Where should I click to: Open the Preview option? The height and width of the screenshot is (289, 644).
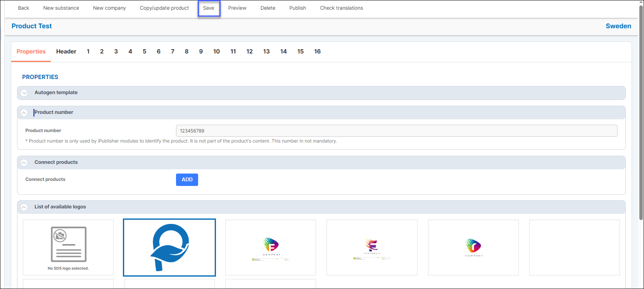pos(237,8)
